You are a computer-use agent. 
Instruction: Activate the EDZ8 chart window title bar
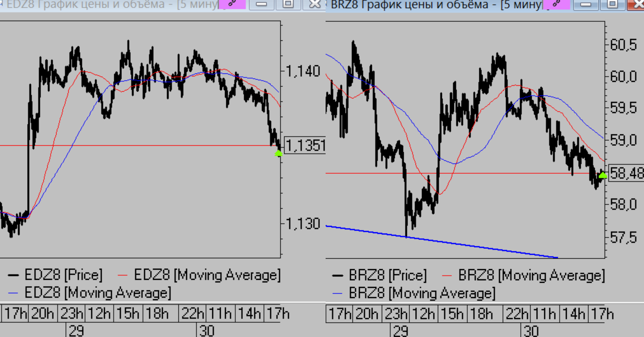point(106,5)
